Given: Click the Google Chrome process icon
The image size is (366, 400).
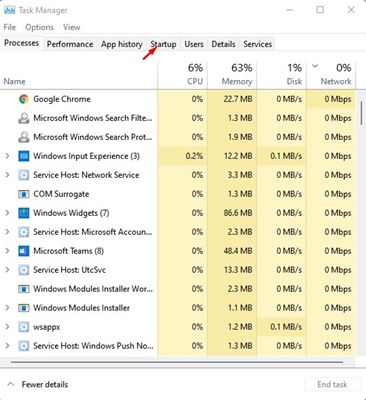Looking at the screenshot, I should pyautogui.click(x=24, y=99).
